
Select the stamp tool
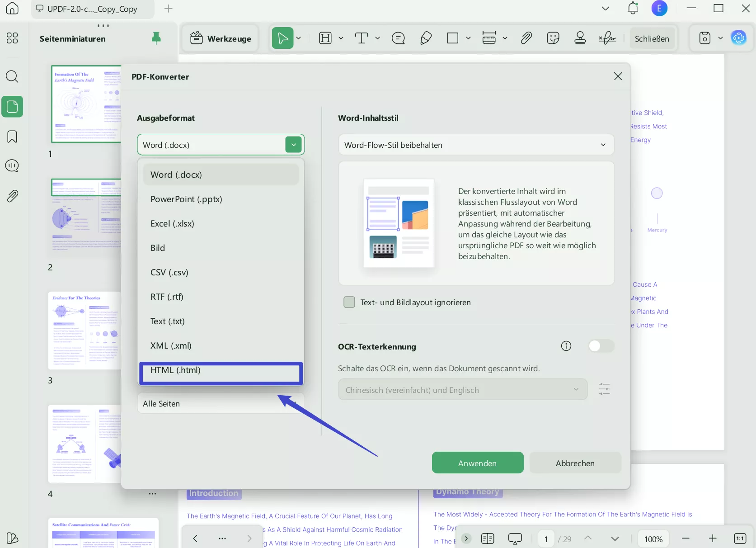tap(580, 38)
